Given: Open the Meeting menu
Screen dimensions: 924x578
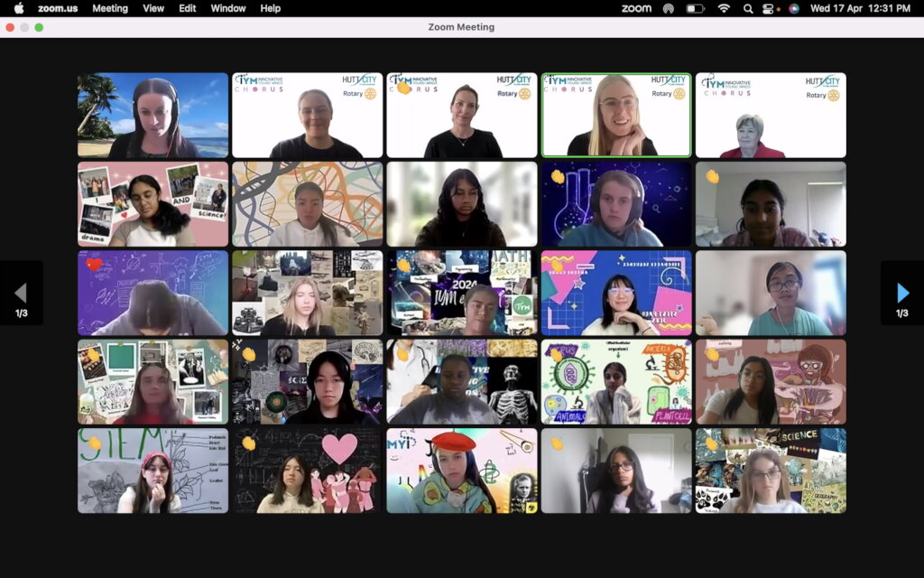Looking at the screenshot, I should (109, 8).
